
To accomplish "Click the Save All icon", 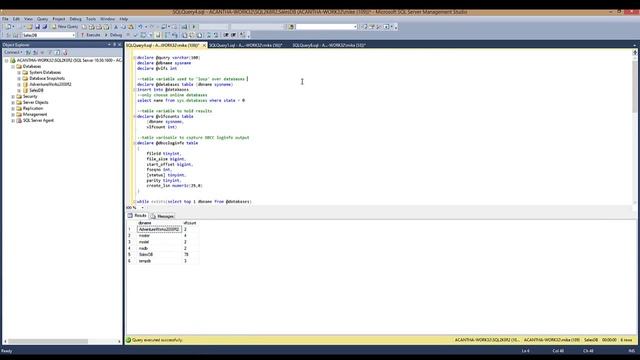I will click(44, 27).
